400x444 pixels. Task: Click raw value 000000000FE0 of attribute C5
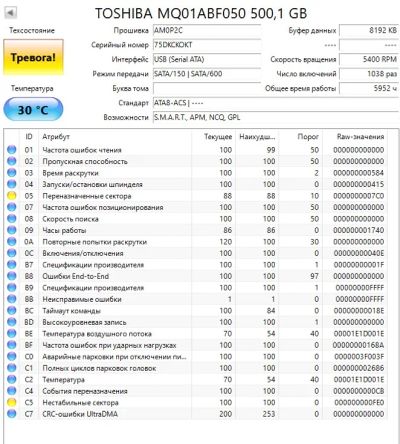[359, 403]
